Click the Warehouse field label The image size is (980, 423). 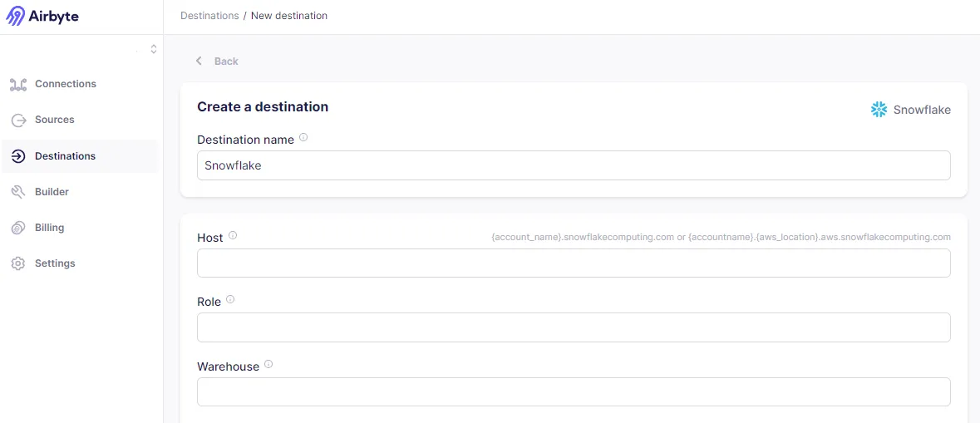tap(228, 366)
